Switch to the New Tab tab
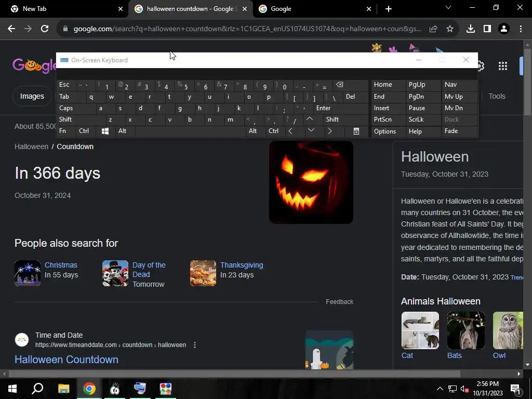The image size is (532, 399). coord(64,9)
